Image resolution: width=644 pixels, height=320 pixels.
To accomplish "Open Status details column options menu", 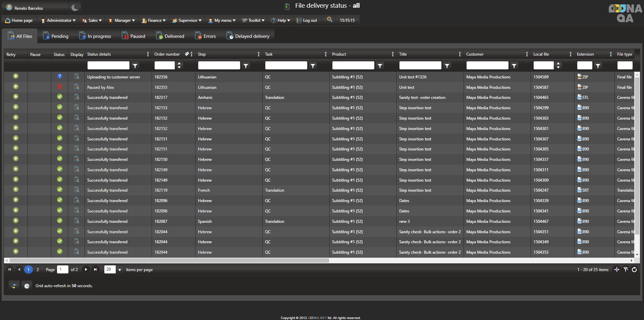I will (x=148, y=54).
